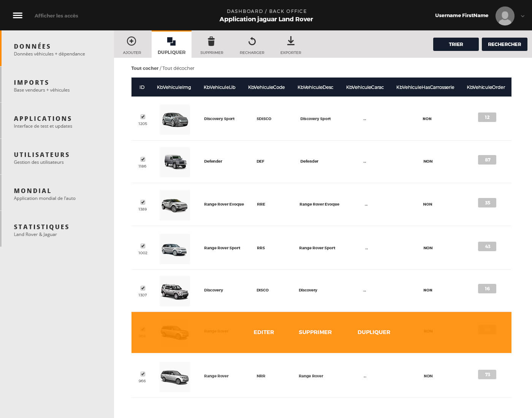Open the Utilisateurs section in the sidebar

click(x=41, y=154)
